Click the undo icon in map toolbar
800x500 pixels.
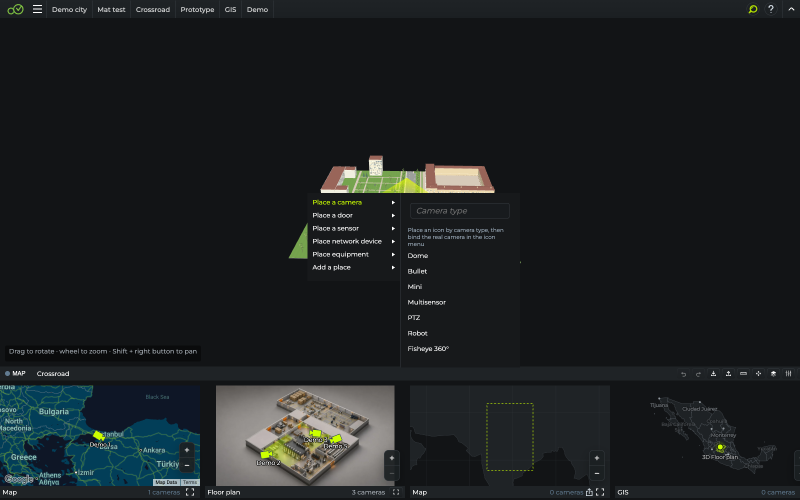click(x=684, y=374)
